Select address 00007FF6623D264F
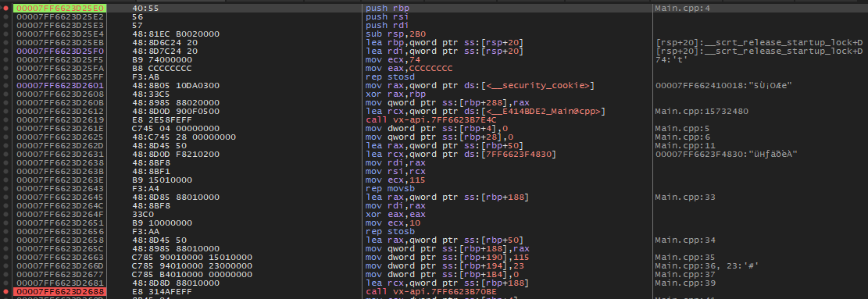Viewport: 868px width, 299px height. (x=60, y=214)
